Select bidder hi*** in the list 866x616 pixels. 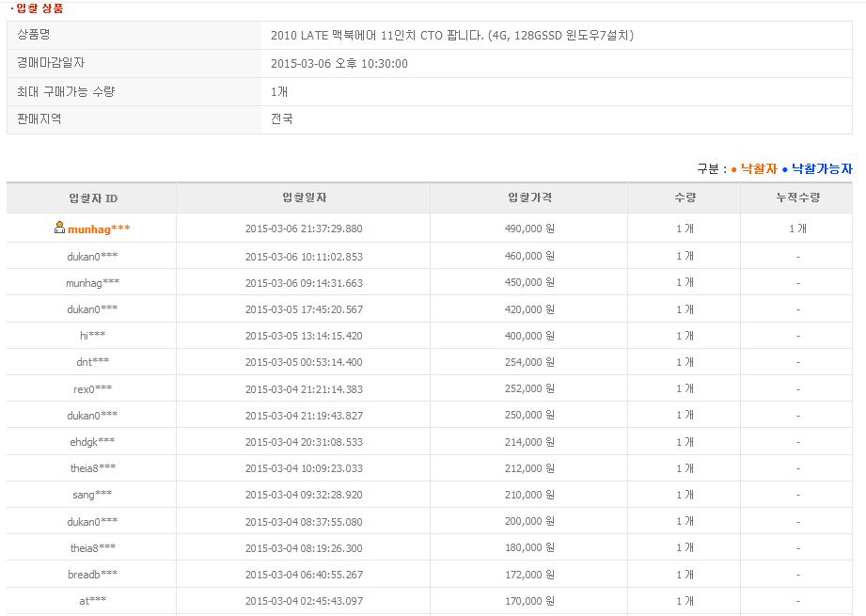[92, 336]
